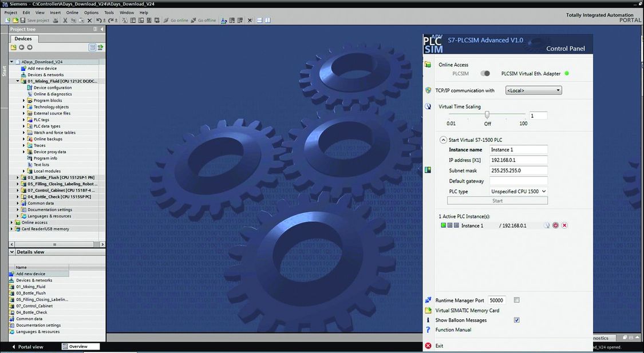644x353 pixels.
Task: Open the Project menu
Action: click(x=11, y=13)
